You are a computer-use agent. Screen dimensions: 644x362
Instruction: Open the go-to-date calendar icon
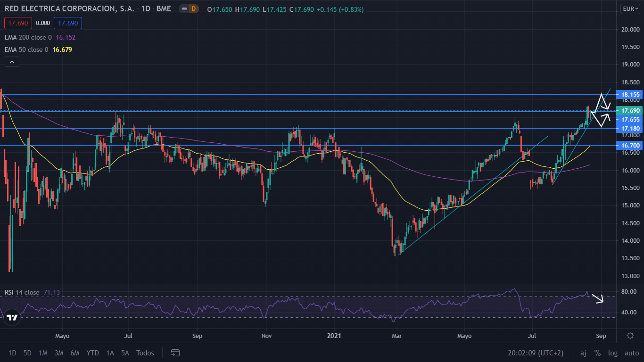175,353
